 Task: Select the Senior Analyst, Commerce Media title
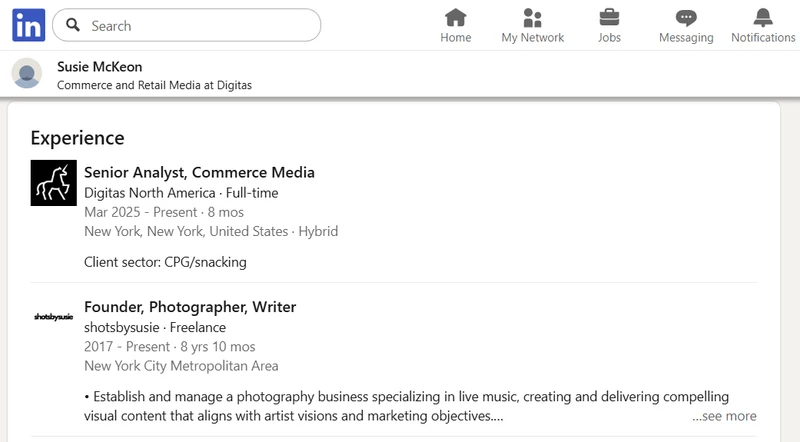click(199, 172)
